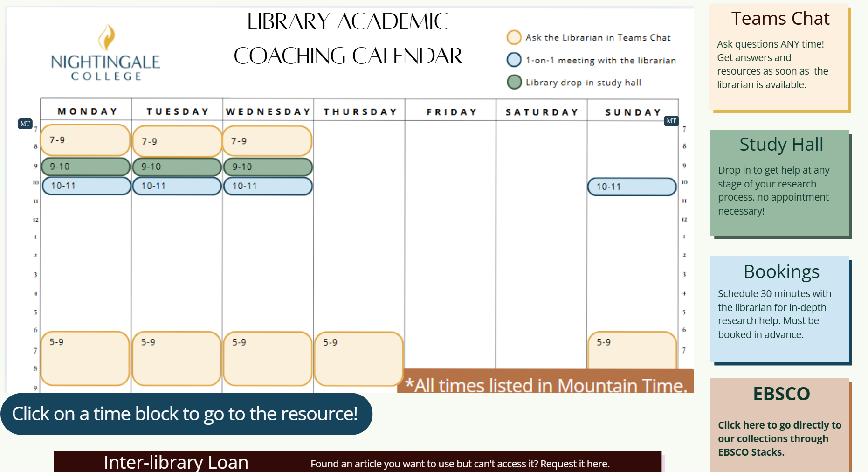The height and width of the screenshot is (472, 868).
Task: Open the Study Hall info card
Action: (780, 183)
